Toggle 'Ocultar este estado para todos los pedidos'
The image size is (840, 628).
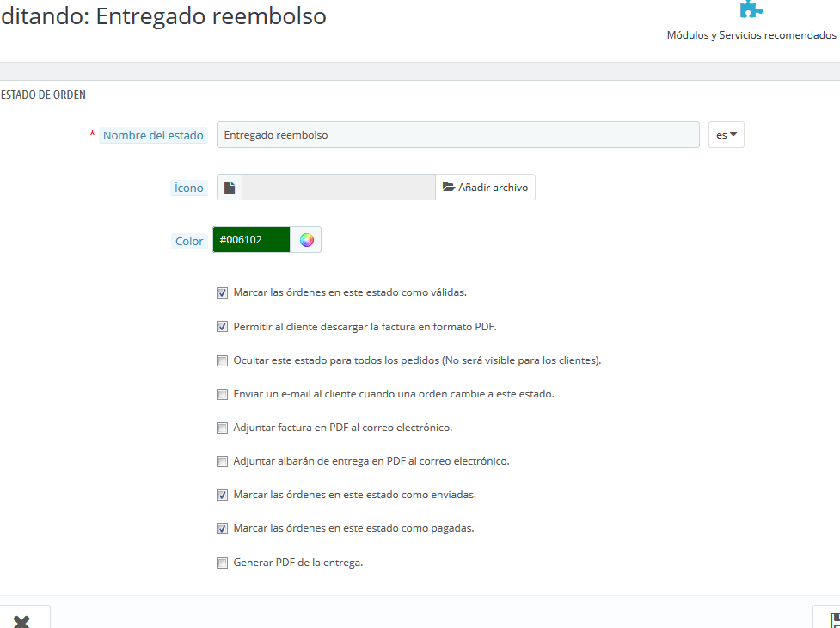(222, 360)
